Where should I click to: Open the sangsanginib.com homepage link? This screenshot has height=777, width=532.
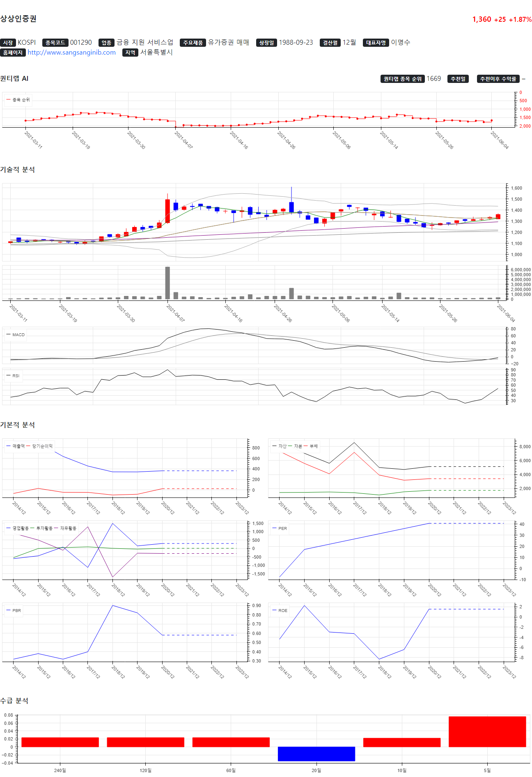click(x=71, y=53)
